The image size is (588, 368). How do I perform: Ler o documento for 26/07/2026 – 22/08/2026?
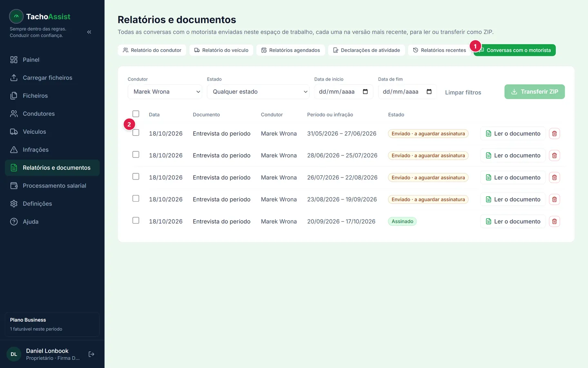[513, 177]
